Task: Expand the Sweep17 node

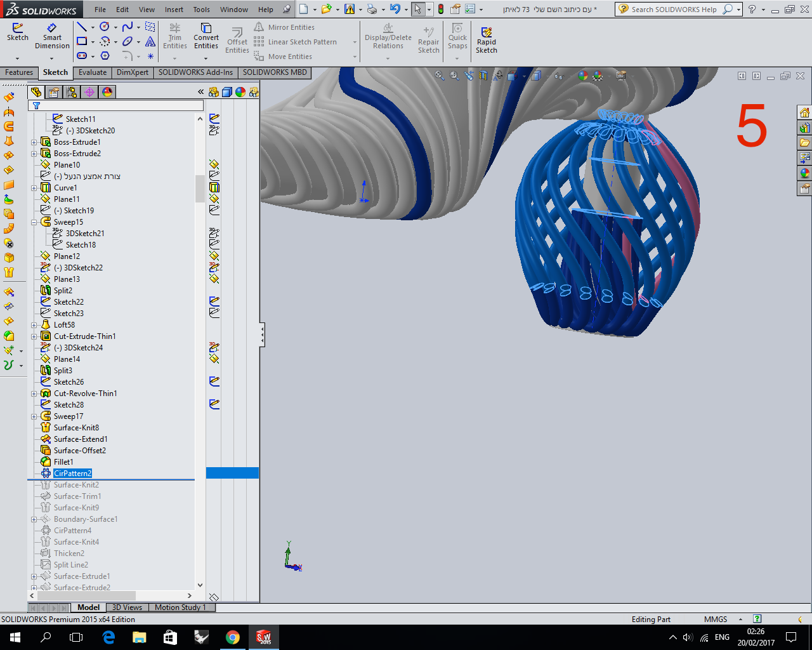Action: point(34,416)
